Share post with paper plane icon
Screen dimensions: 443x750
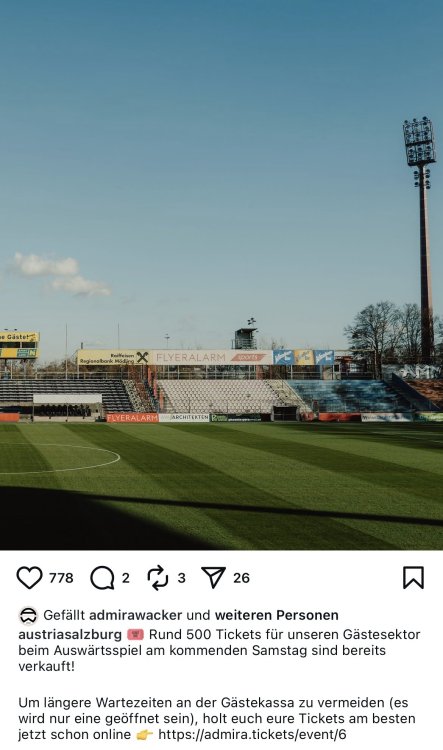click(213, 578)
